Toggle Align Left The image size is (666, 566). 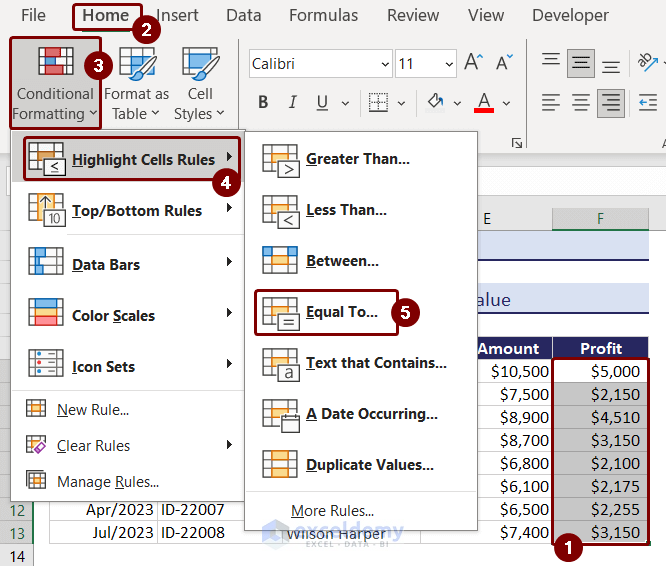pyautogui.click(x=550, y=103)
